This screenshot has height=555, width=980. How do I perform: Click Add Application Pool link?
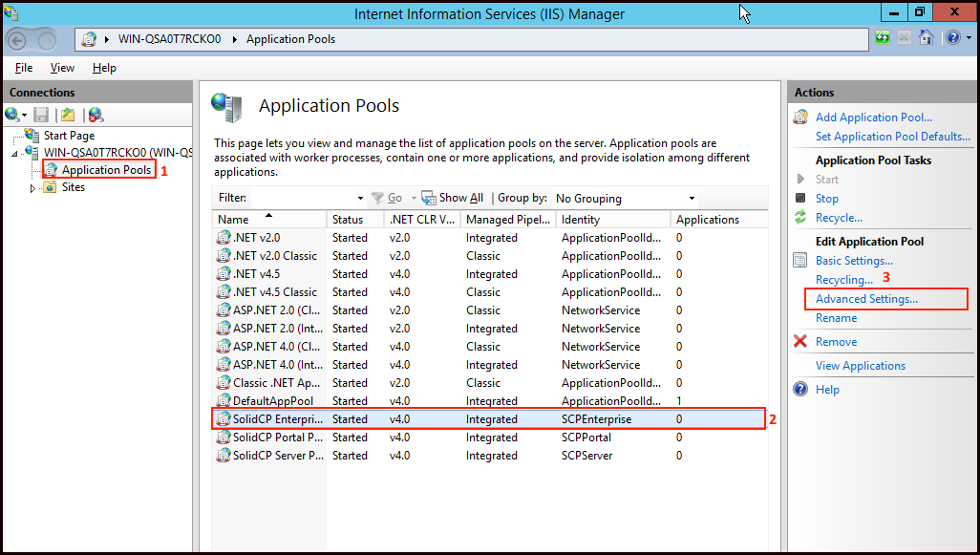873,117
